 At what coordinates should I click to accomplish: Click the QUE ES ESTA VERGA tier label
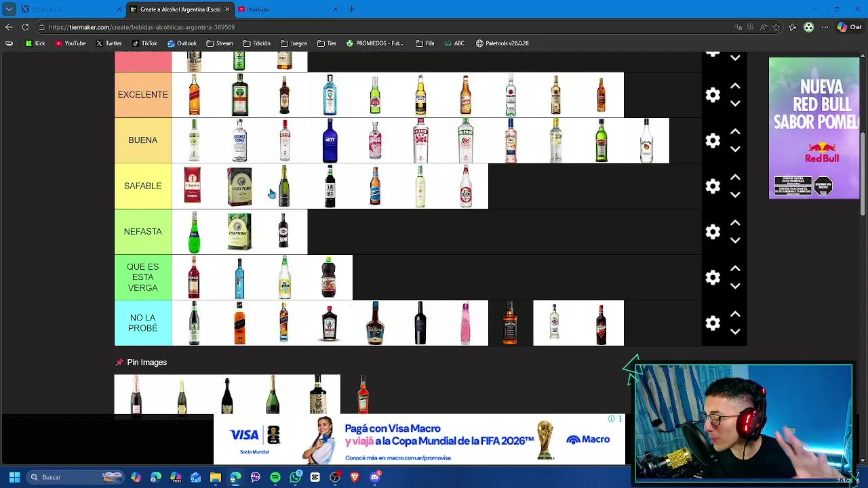pyautogui.click(x=142, y=277)
